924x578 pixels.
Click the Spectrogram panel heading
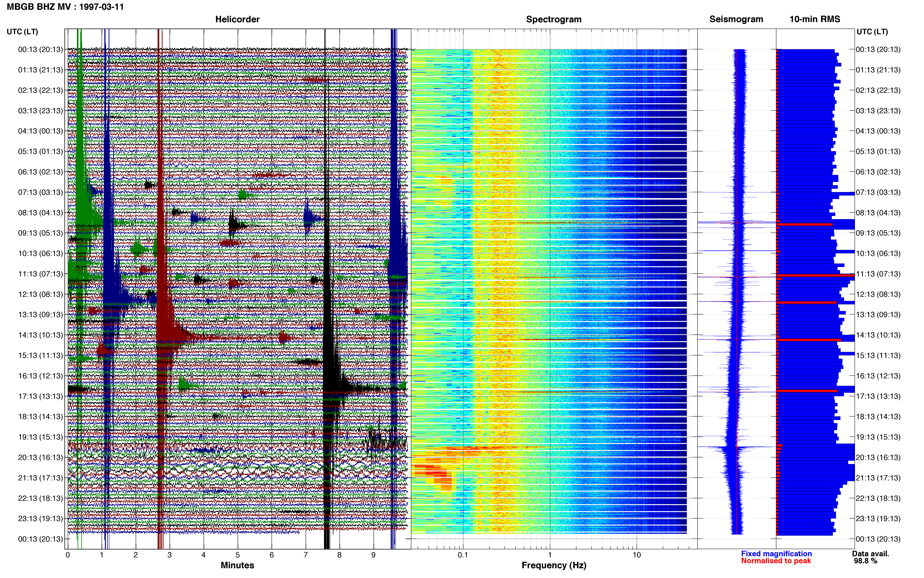[x=554, y=19]
